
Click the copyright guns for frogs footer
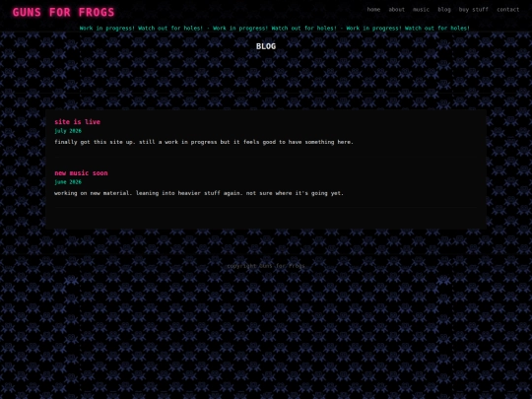(x=266, y=266)
